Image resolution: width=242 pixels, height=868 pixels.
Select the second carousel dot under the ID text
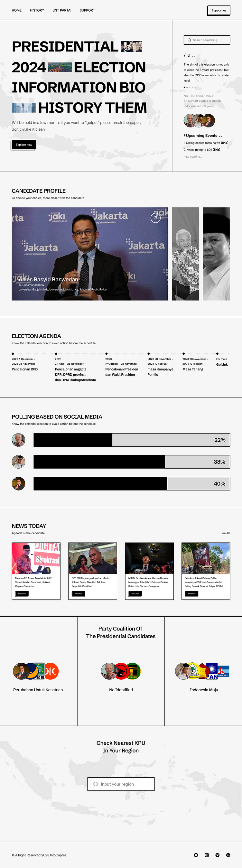187,87
